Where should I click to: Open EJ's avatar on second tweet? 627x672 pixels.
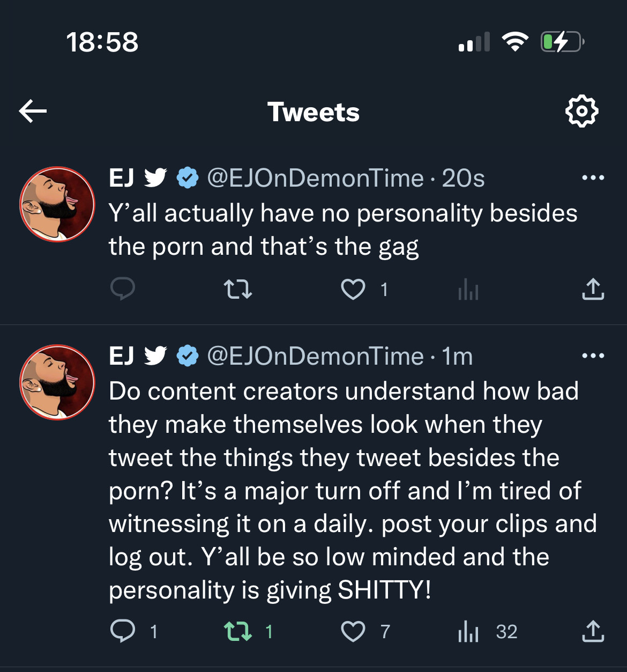(x=57, y=382)
